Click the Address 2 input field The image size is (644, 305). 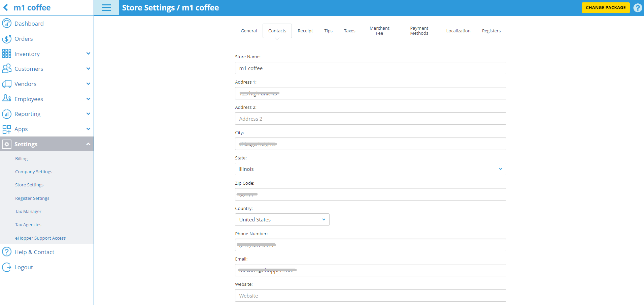[x=370, y=119]
